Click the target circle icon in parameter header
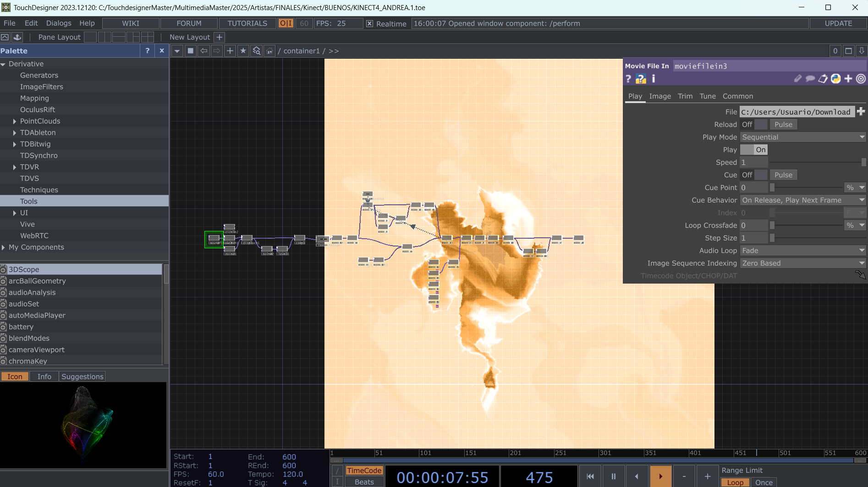The height and width of the screenshot is (487, 868). [x=861, y=79]
